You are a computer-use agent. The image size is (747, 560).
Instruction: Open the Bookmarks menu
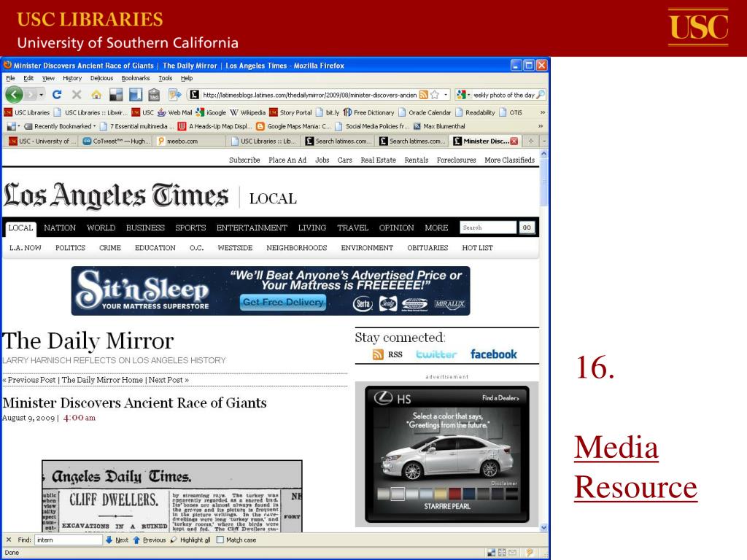(135, 78)
